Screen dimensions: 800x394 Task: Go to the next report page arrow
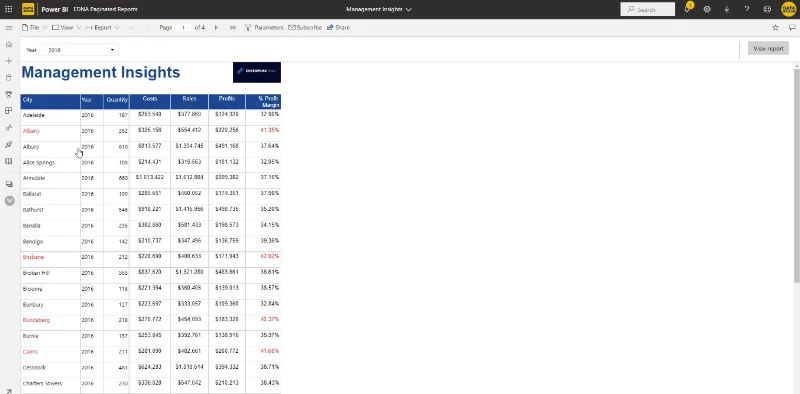(x=216, y=28)
